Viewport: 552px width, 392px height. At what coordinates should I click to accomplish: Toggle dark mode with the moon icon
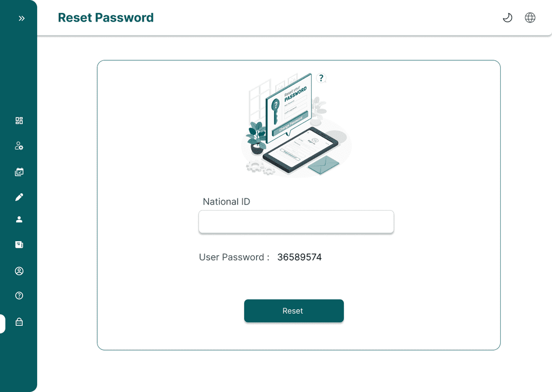click(x=507, y=18)
